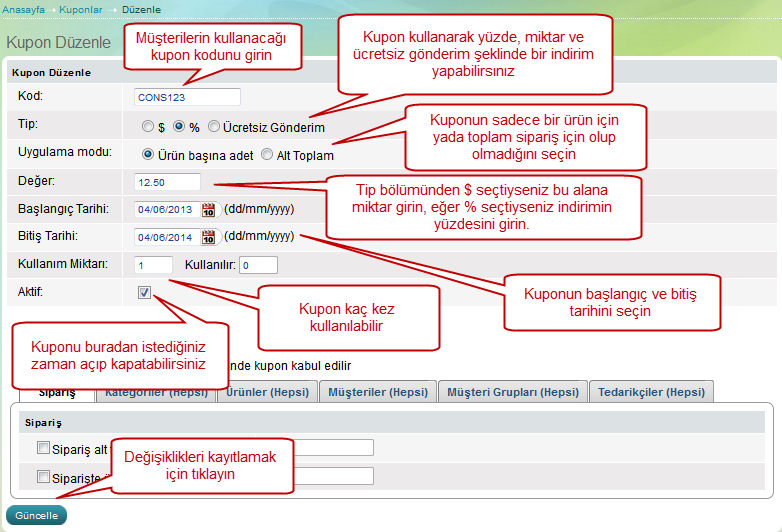Open the Başlangıç Tarihi calendar icon
This screenshot has width=782, height=532.
208,210
